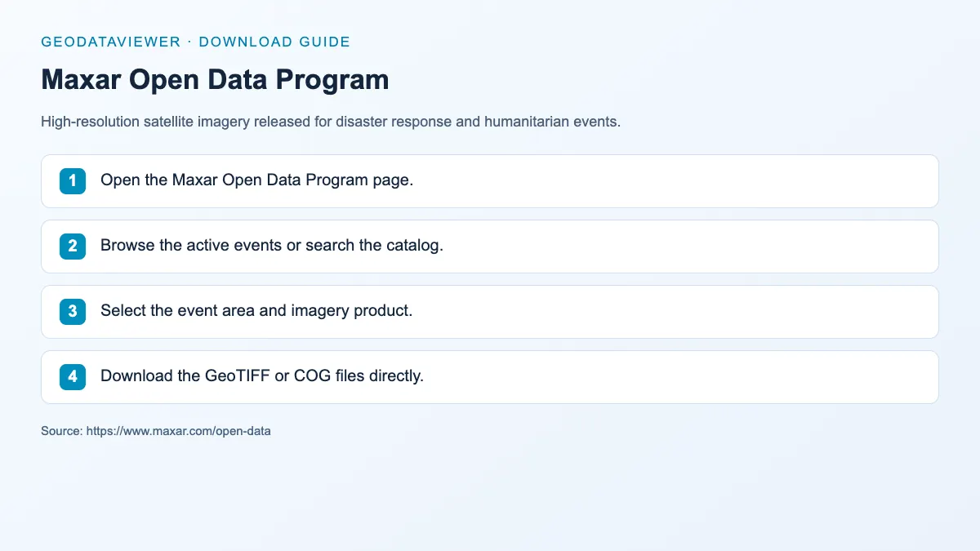Click the 'GEODATAVIEWER · DOWNLOAD GUIDE' label
Screen dimensions: 980x551
coord(195,42)
